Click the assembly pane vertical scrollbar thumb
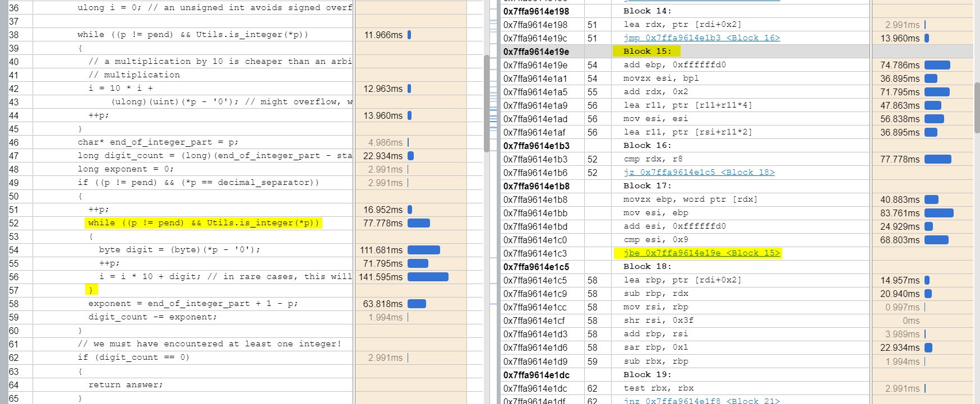The image size is (980, 404). 977,108
